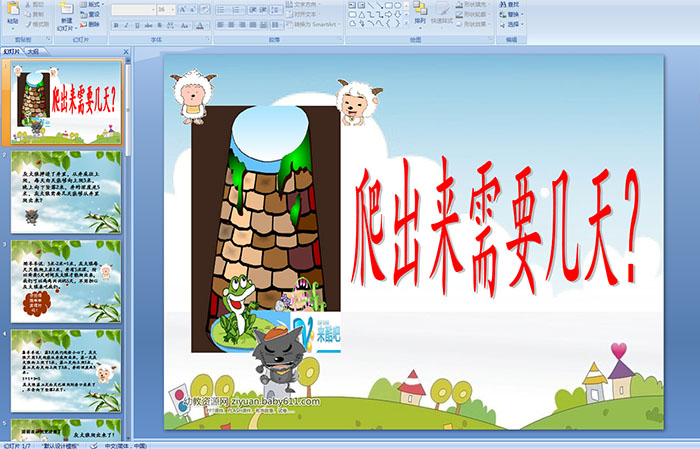The width and height of the screenshot is (700, 449).
Task: Open the Paragraph group dialog launcher
Action: (x=340, y=39)
